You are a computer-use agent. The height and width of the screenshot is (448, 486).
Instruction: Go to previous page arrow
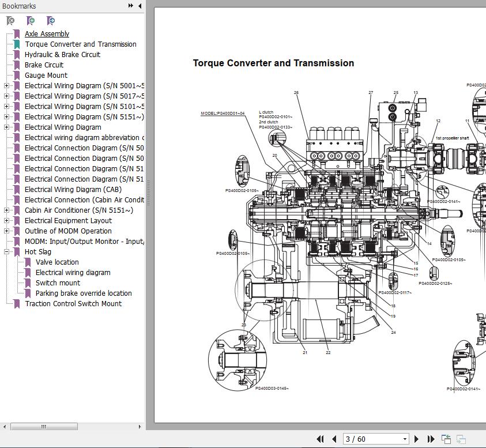(x=334, y=439)
